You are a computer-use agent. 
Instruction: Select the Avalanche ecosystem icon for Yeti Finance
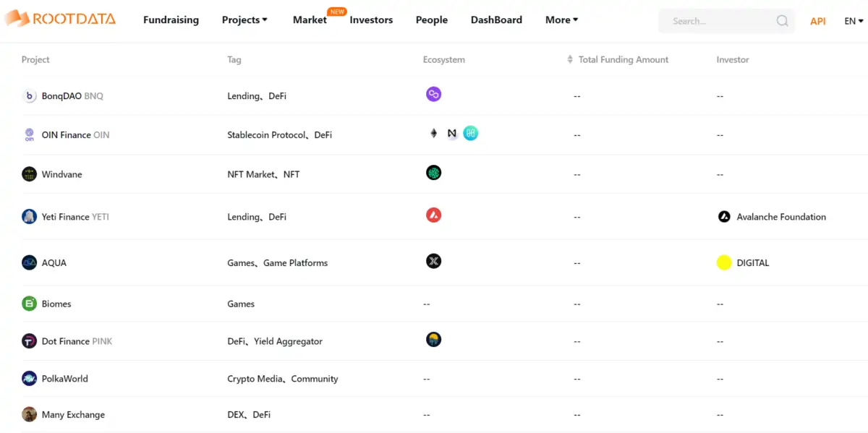click(x=433, y=215)
